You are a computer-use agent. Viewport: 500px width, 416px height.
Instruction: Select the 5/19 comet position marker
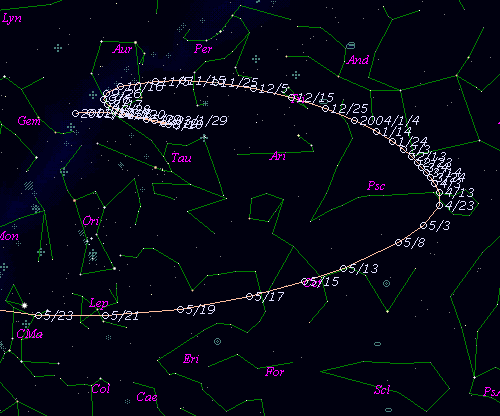pyautogui.click(x=180, y=309)
